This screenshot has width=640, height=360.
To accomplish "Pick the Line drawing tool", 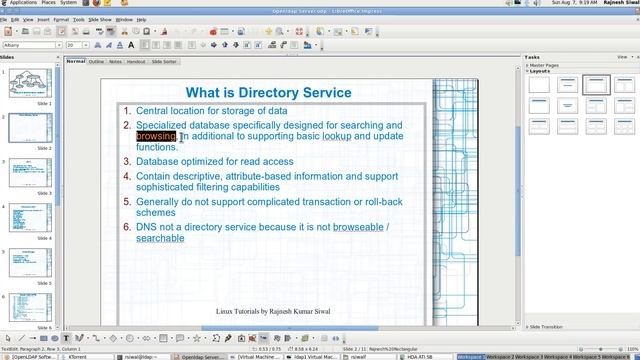I will pyautogui.click(x=21, y=338).
